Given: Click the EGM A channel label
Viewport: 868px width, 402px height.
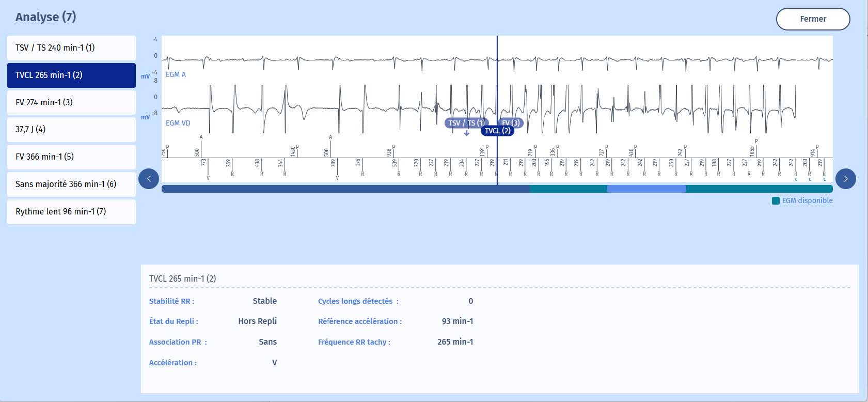Looking at the screenshot, I should point(176,75).
